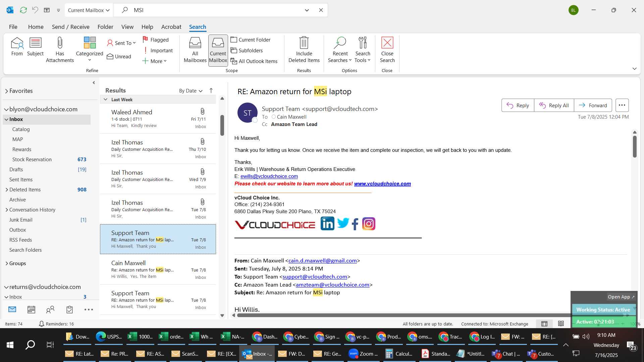Toggle the Important filter
The height and width of the screenshot is (362, 644).
[x=158, y=50]
